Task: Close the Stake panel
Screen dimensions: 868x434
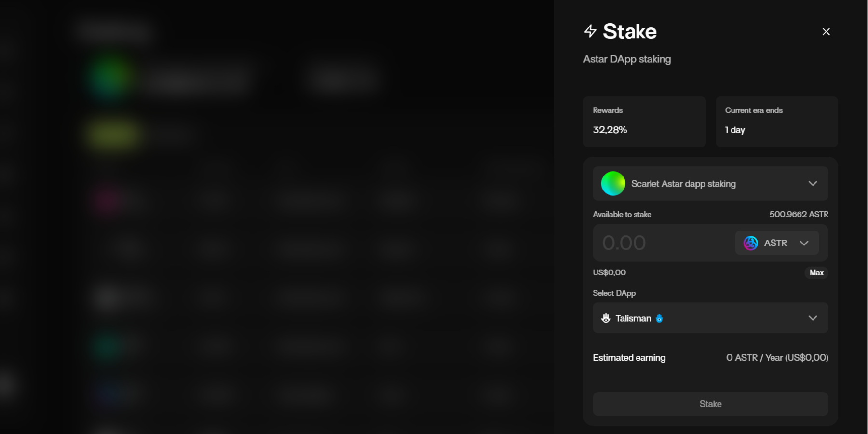Action: [826, 32]
